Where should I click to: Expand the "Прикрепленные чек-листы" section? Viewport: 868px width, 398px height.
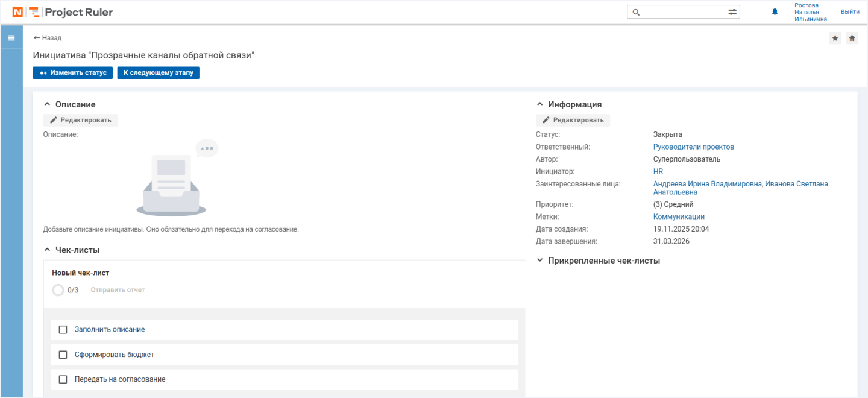[x=539, y=261]
